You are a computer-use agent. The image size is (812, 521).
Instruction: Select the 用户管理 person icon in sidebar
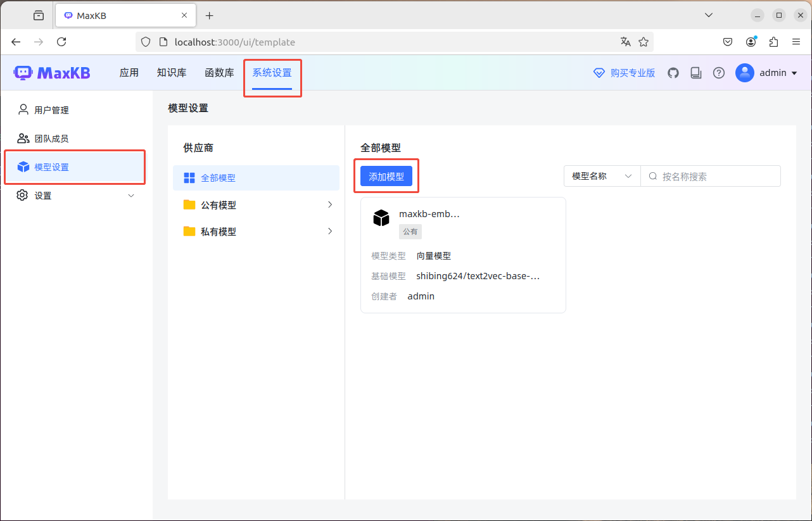pyautogui.click(x=22, y=109)
